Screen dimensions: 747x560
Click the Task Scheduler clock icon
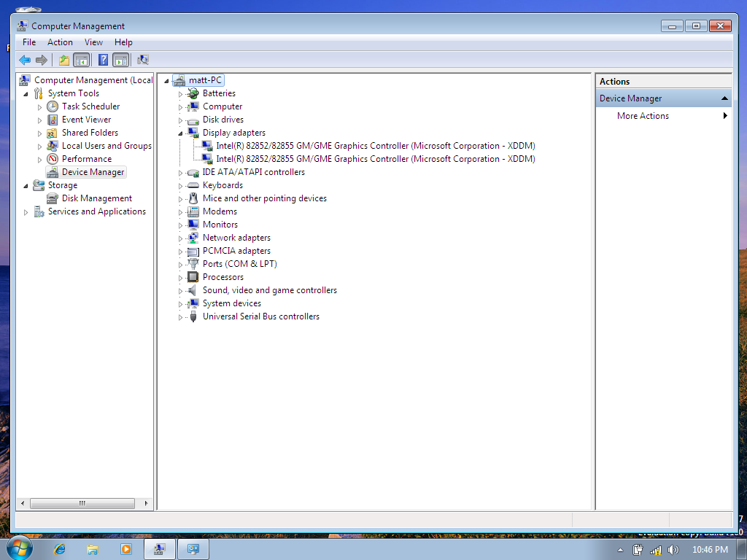53,106
